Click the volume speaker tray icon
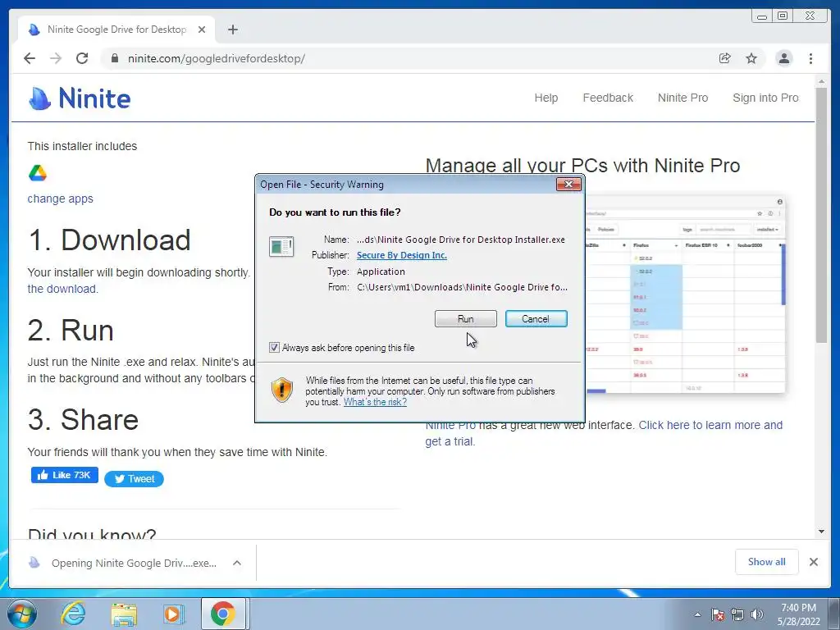The image size is (840, 630). pos(756,614)
